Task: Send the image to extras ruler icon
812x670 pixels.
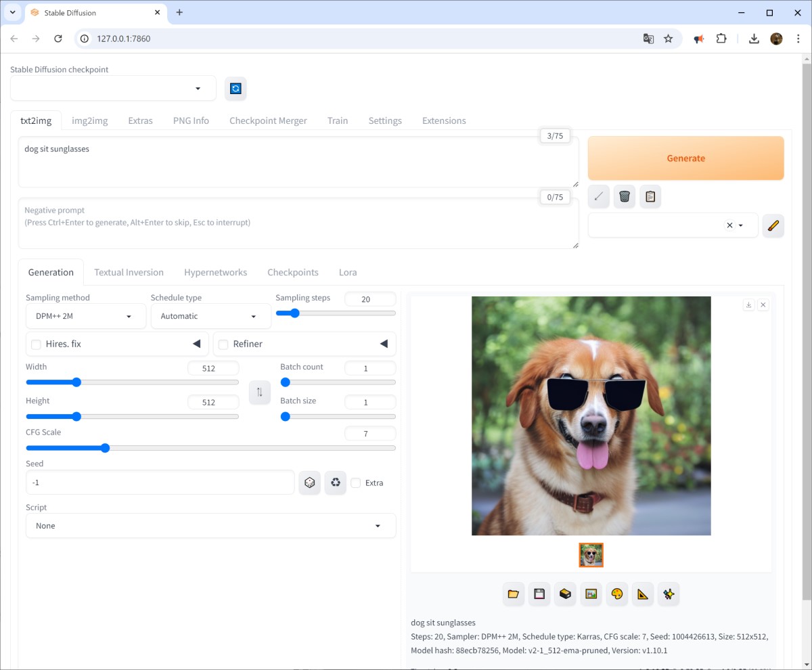Action: pyautogui.click(x=643, y=594)
